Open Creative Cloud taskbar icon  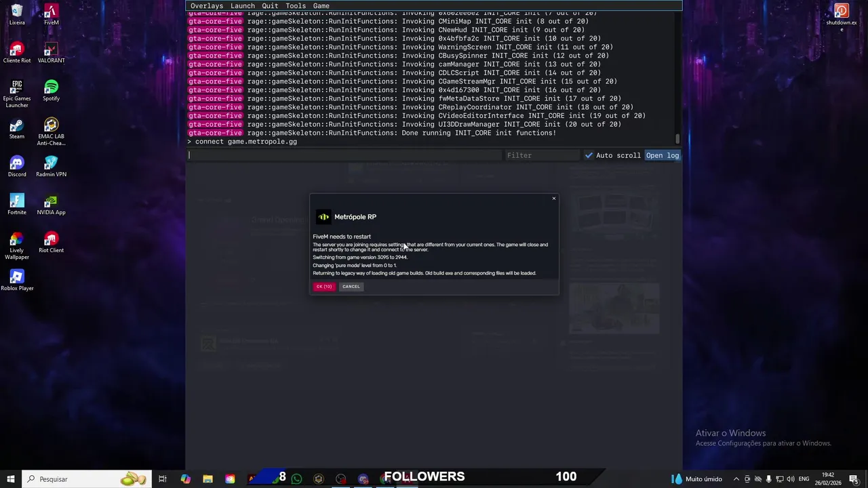pos(230,479)
